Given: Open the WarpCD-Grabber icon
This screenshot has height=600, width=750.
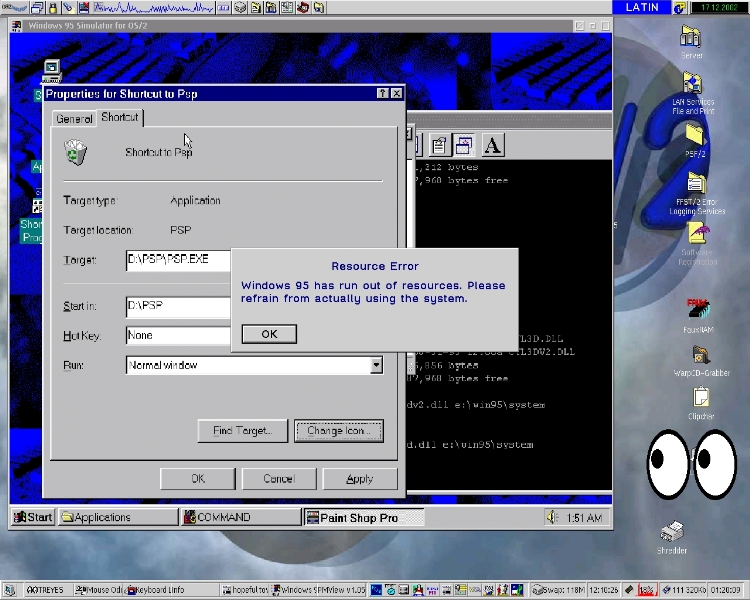Looking at the screenshot, I should [x=701, y=361].
